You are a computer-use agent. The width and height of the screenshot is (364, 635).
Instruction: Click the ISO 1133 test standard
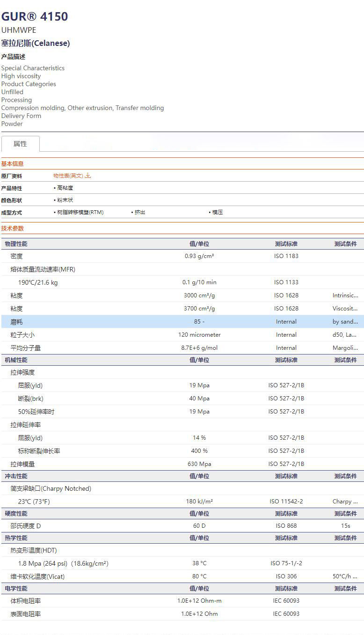pyautogui.click(x=286, y=282)
